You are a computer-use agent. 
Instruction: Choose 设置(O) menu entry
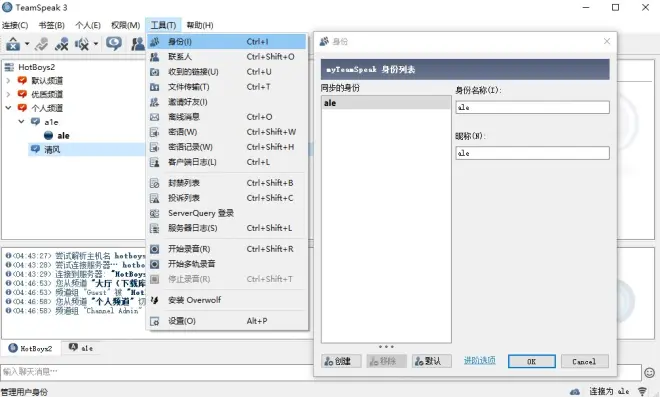(x=226, y=321)
